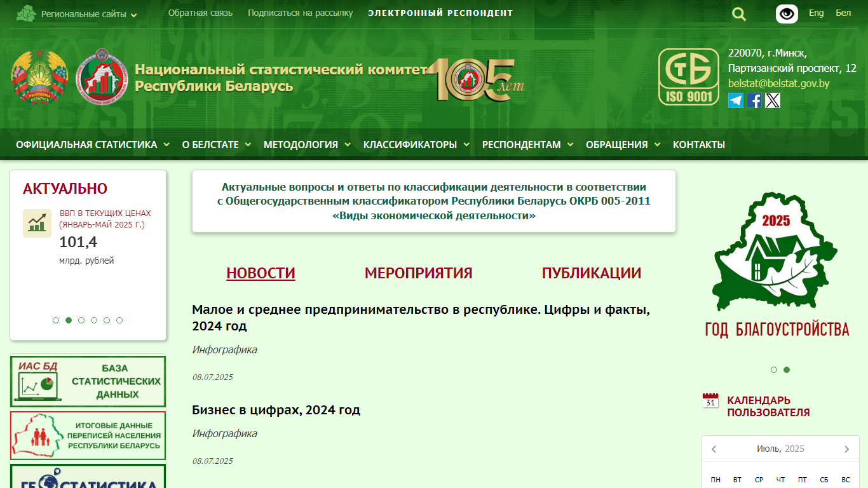Select sixth dot of Актуально carousel
Screen dimensions: 868x488
119,320
